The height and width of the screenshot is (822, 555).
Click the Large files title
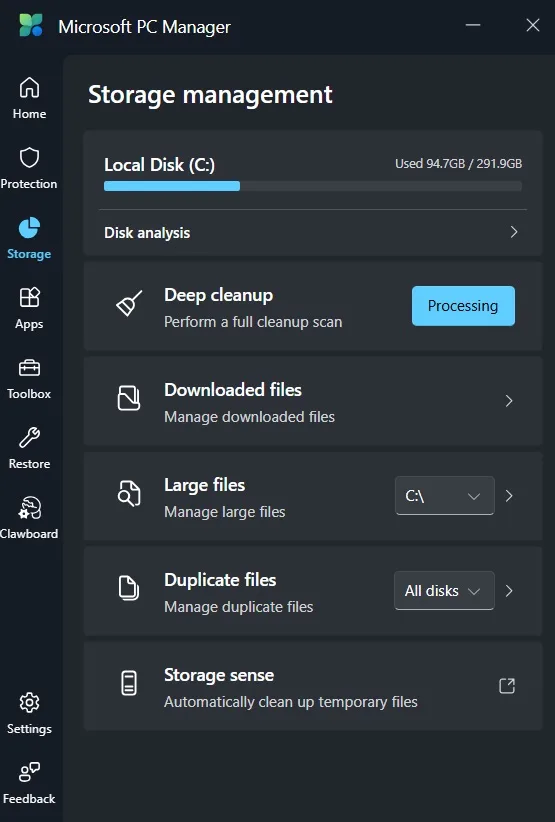tap(204, 485)
